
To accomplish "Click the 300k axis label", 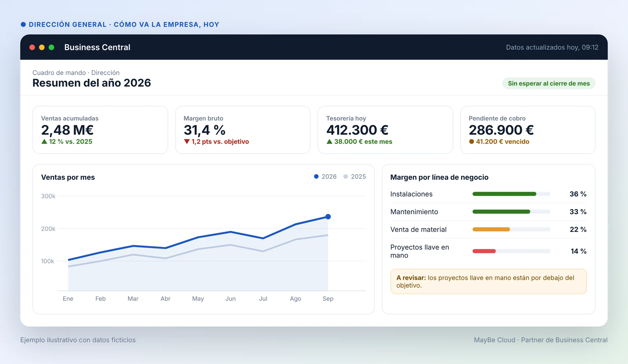I will tap(48, 196).
